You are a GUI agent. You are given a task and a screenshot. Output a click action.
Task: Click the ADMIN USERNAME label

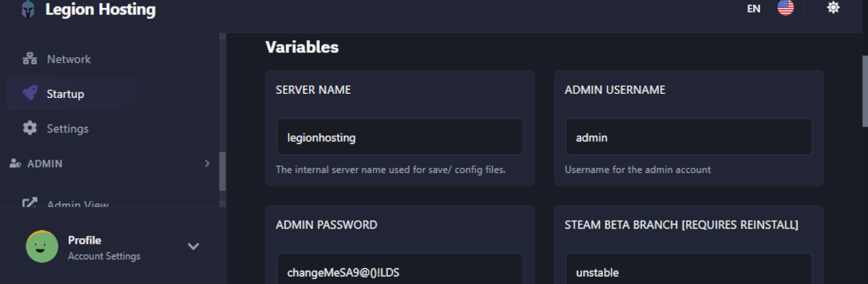pyautogui.click(x=615, y=90)
